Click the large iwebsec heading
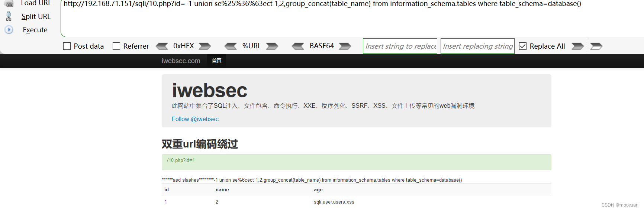The image size is (644, 211). tap(210, 91)
